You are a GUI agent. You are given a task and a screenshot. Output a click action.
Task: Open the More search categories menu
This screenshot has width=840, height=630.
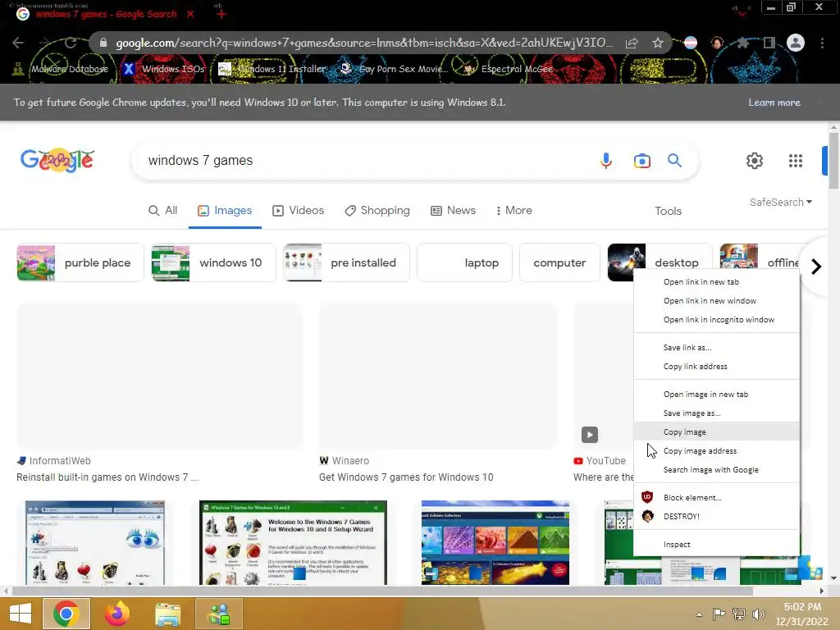(x=514, y=211)
